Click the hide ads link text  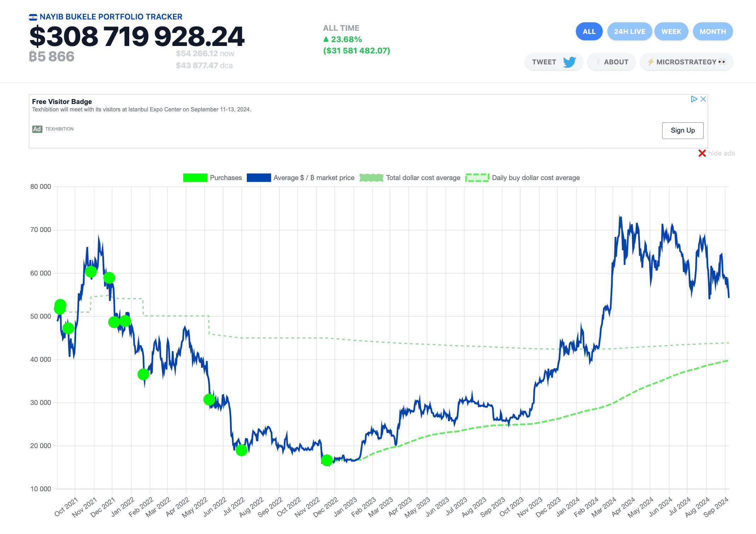click(x=721, y=153)
